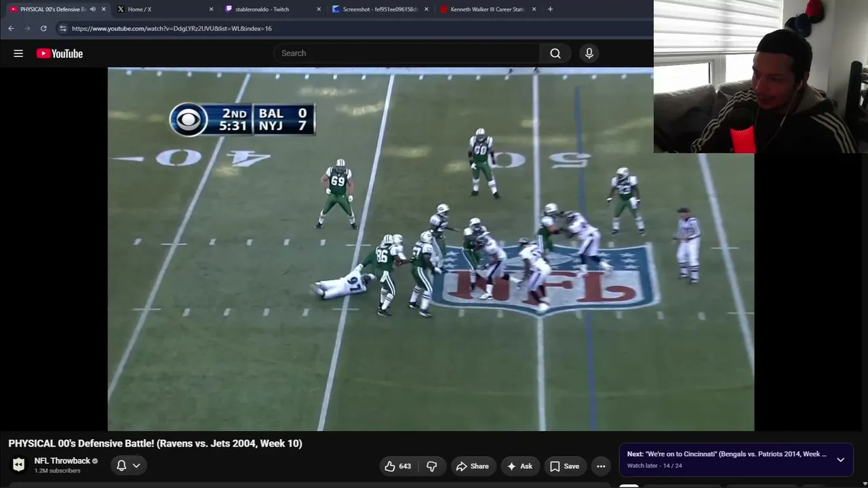This screenshot has width=868, height=488.
Task: Expand the Watch later playlist panel chevron
Action: [840, 460]
